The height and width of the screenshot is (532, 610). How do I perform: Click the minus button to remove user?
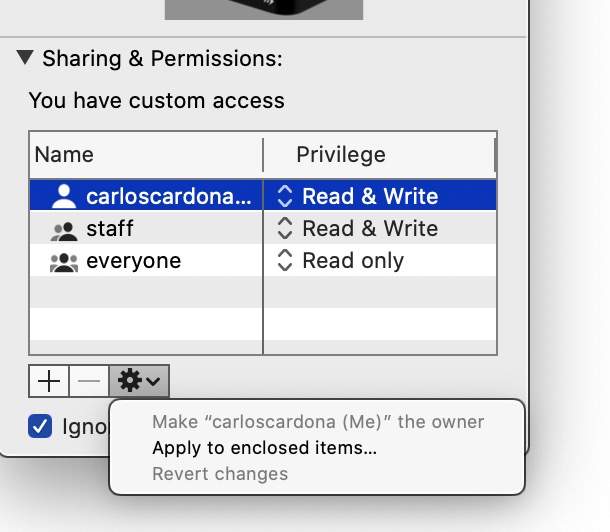[89, 381]
